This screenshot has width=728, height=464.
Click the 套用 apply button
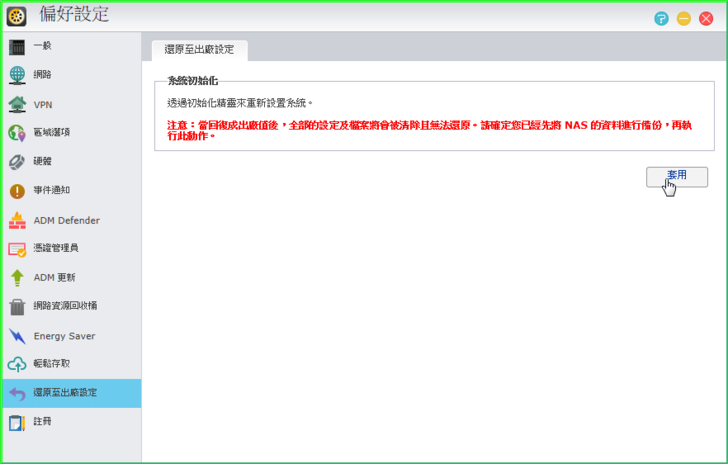[677, 177]
